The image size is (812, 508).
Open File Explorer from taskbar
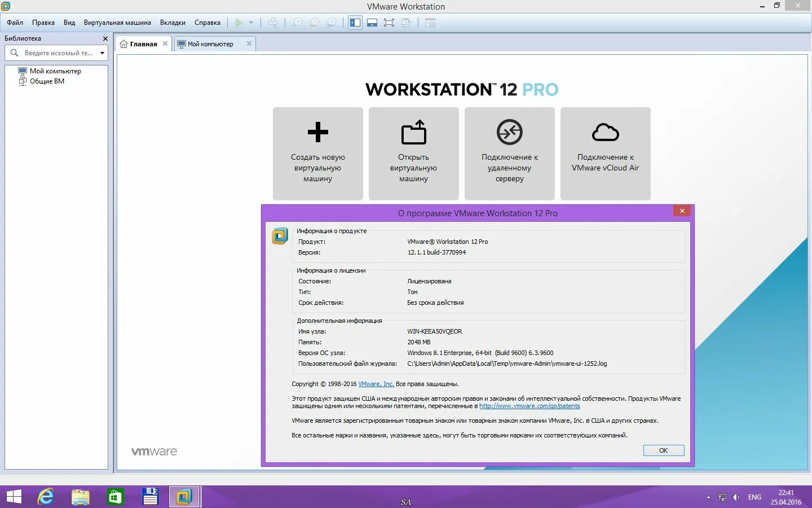(81, 497)
